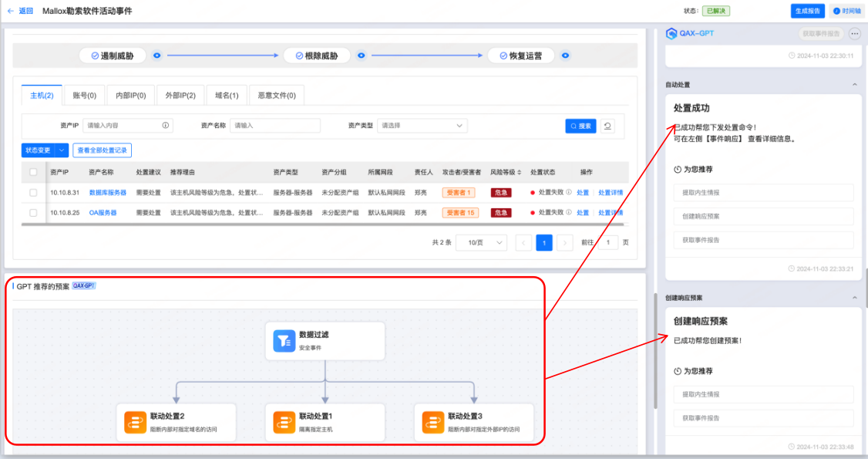Check the row checkbox for 10.10.8.31

[x=32, y=192]
